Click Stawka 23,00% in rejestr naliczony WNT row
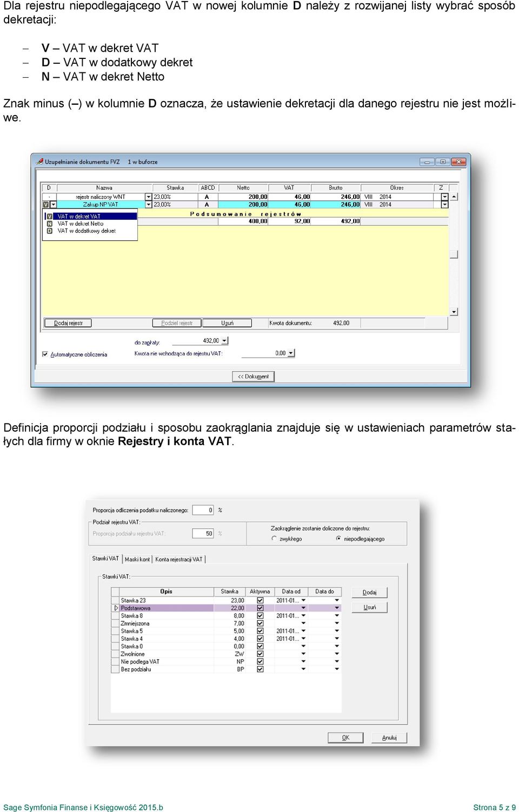This screenshot has height=812, width=519. coord(175,197)
